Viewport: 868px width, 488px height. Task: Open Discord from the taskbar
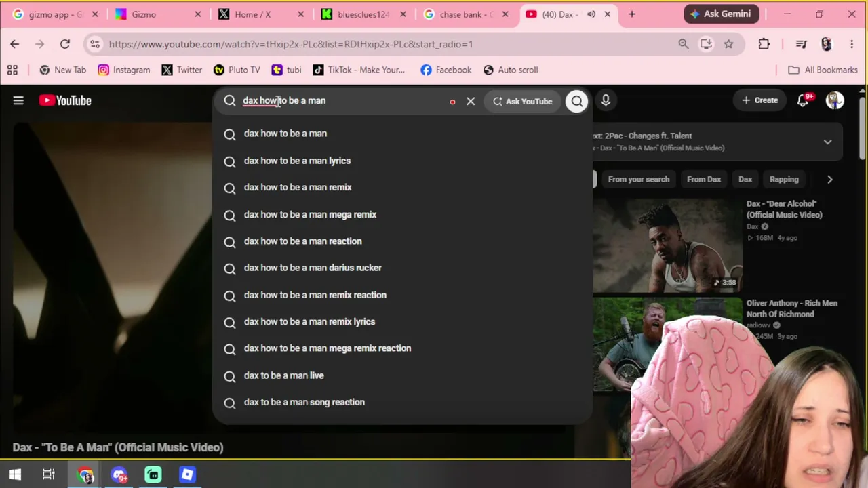tap(119, 474)
